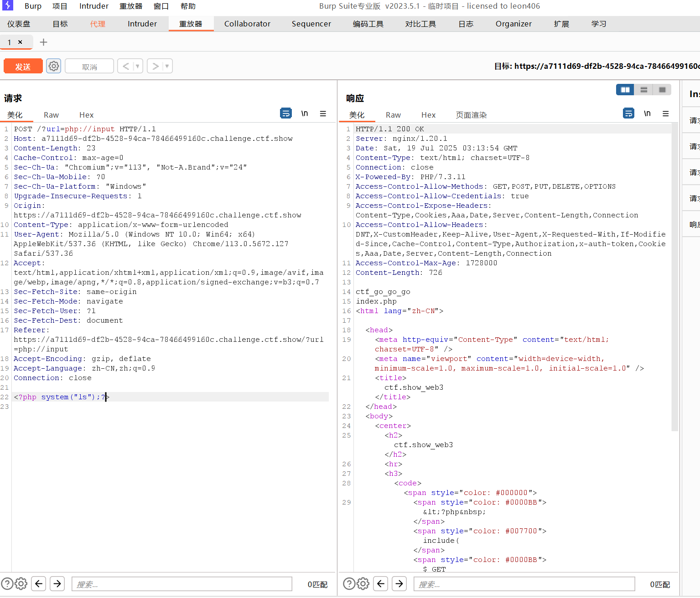Click the Burp Suite logo icon

point(7,5)
